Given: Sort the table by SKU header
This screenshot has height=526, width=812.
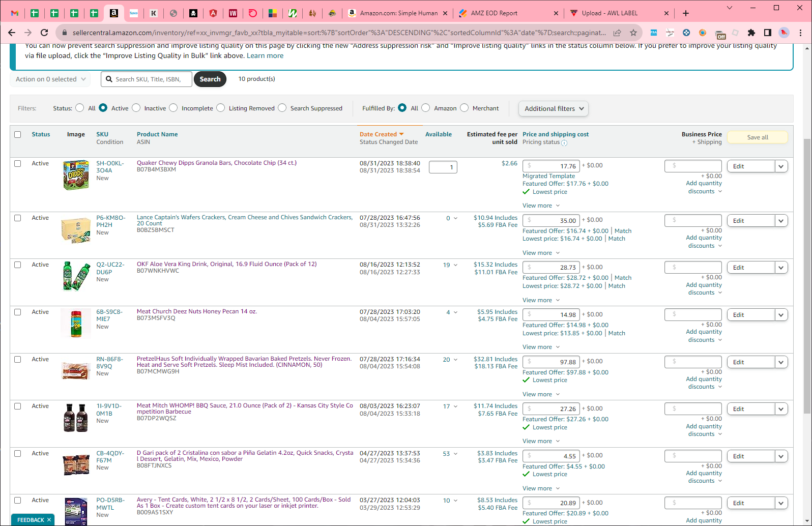Looking at the screenshot, I should (102, 134).
